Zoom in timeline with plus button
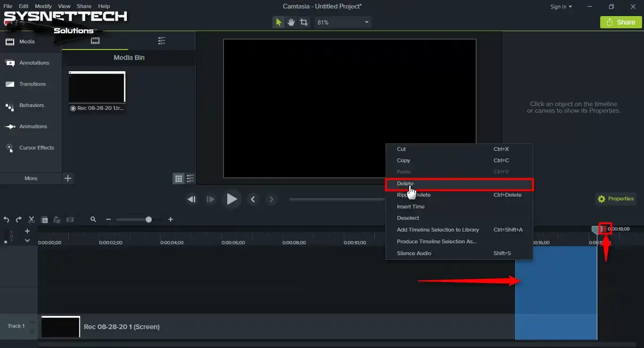The width and height of the screenshot is (644, 348). tap(171, 220)
